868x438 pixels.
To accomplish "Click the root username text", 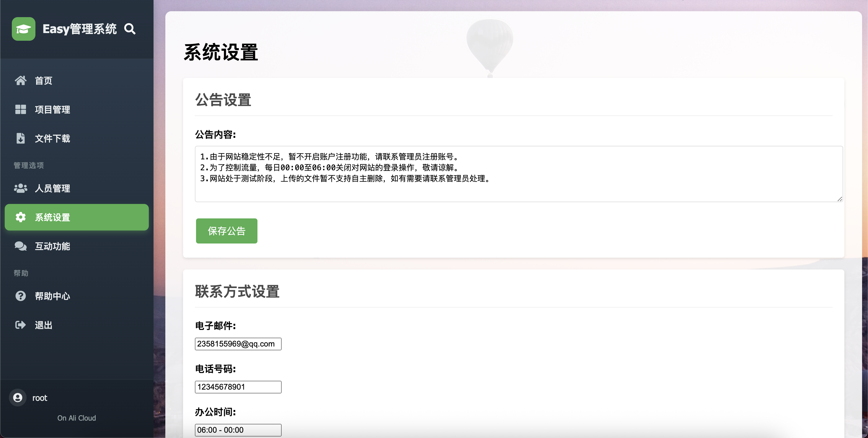I will (40, 398).
